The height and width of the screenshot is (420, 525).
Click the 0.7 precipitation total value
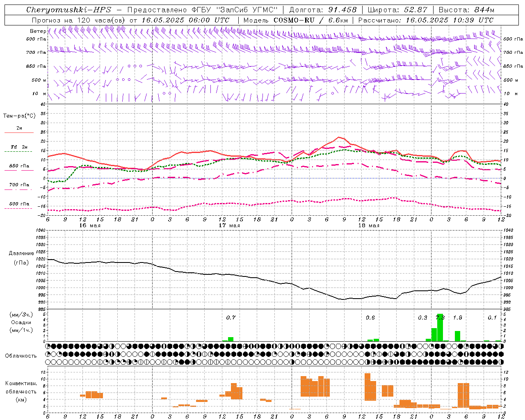[x=231, y=317]
